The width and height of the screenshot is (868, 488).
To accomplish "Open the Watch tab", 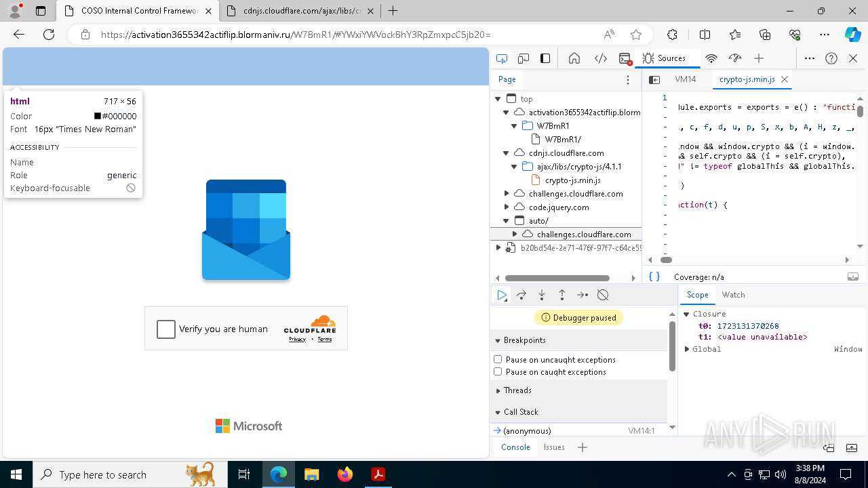I will [x=734, y=295].
